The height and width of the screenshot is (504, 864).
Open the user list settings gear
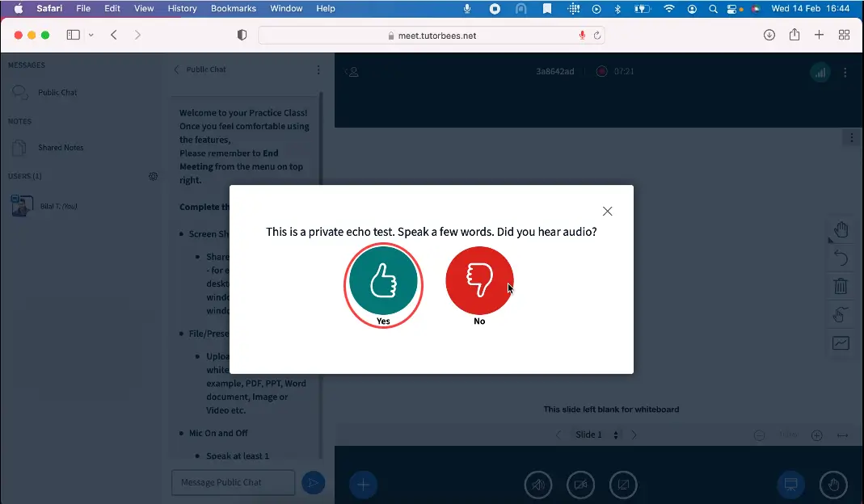(x=153, y=176)
